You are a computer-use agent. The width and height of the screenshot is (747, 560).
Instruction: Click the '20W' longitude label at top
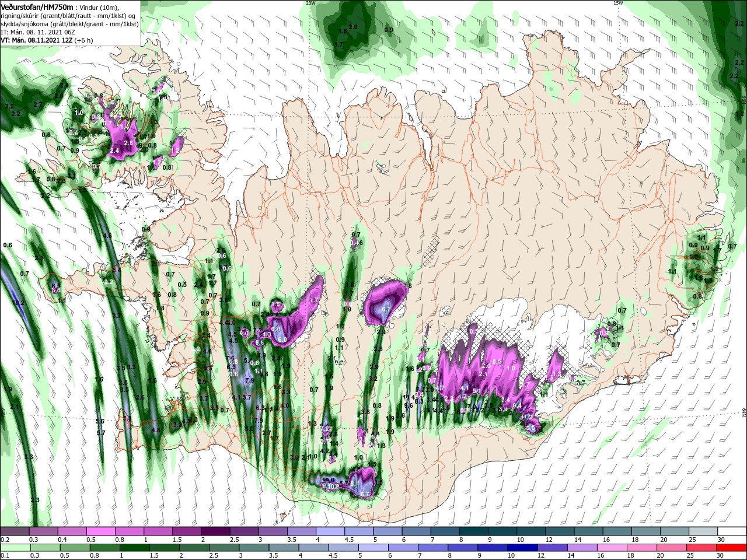[x=310, y=2]
